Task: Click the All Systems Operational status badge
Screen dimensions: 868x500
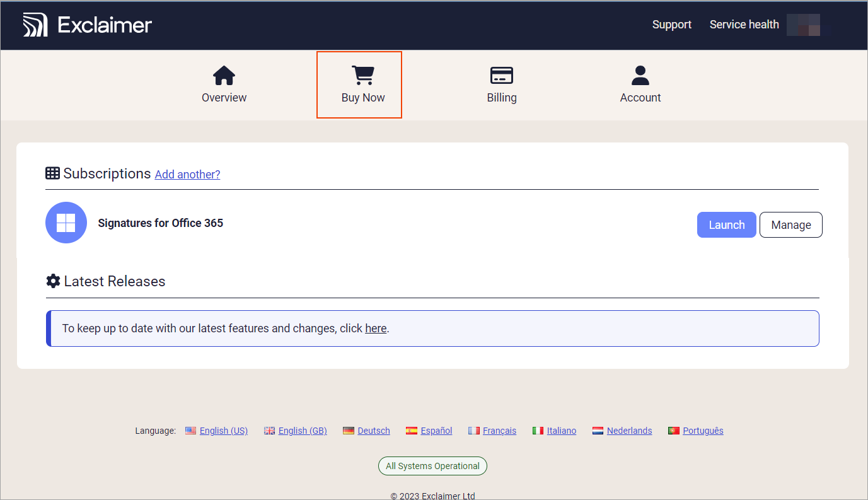Action: pyautogui.click(x=432, y=466)
